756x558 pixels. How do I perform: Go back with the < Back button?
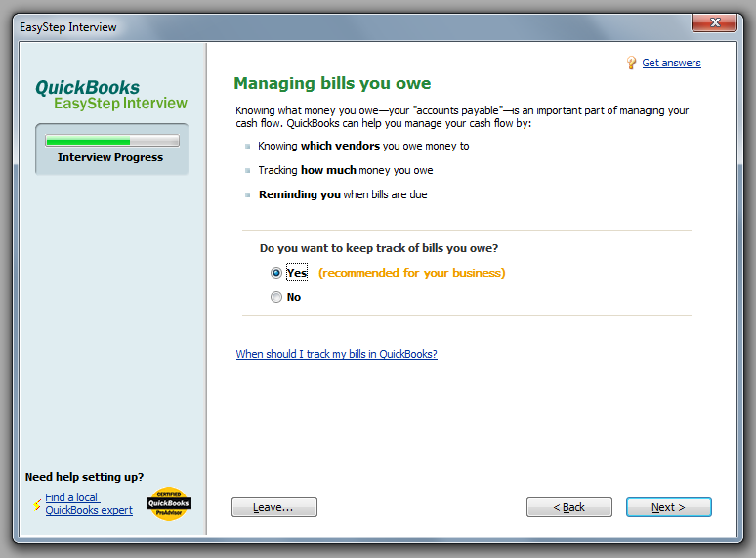(569, 507)
